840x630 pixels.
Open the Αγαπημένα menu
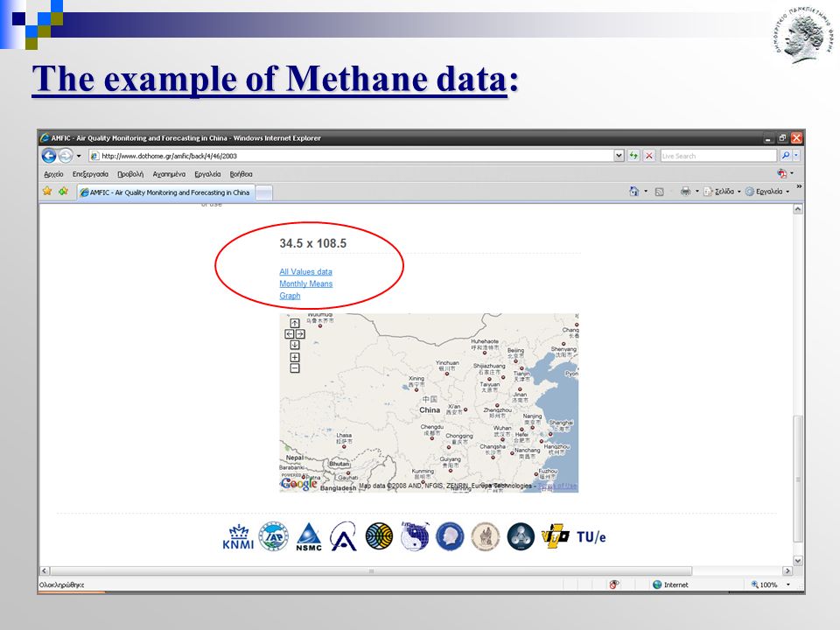pyautogui.click(x=169, y=174)
